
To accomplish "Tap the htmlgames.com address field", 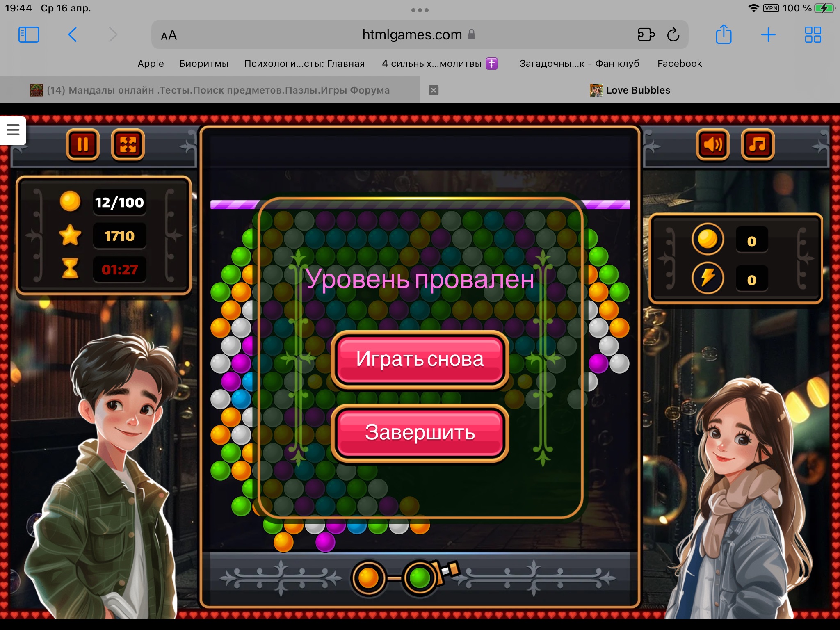I will coord(412,35).
